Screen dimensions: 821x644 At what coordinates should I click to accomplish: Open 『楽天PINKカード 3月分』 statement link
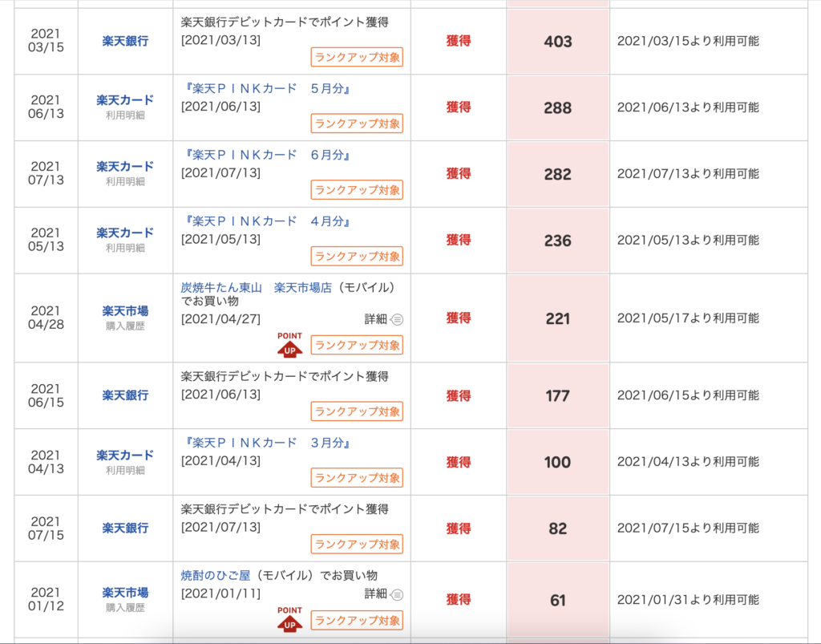(x=267, y=443)
